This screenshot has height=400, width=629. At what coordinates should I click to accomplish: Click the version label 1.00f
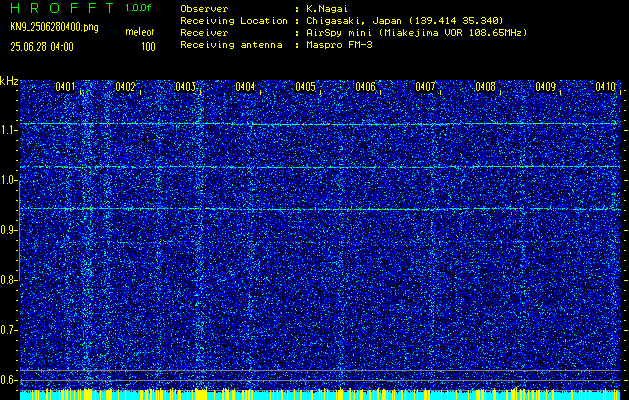[x=138, y=8]
